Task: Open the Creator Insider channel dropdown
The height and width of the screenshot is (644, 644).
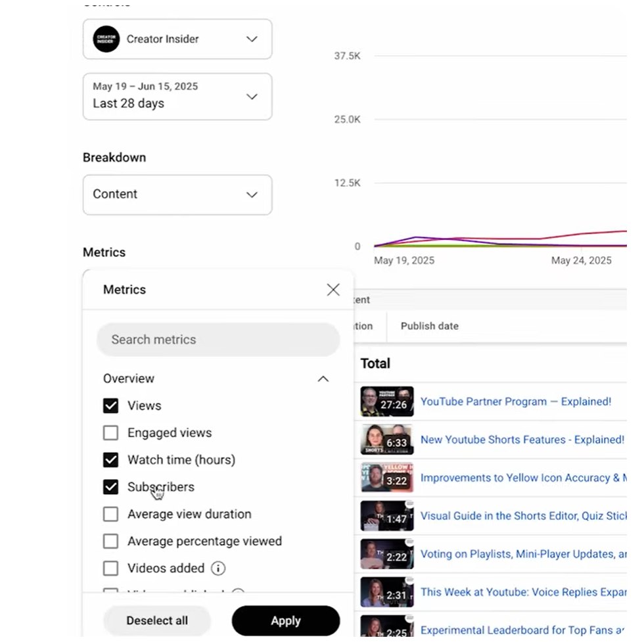Action: pyautogui.click(x=177, y=39)
